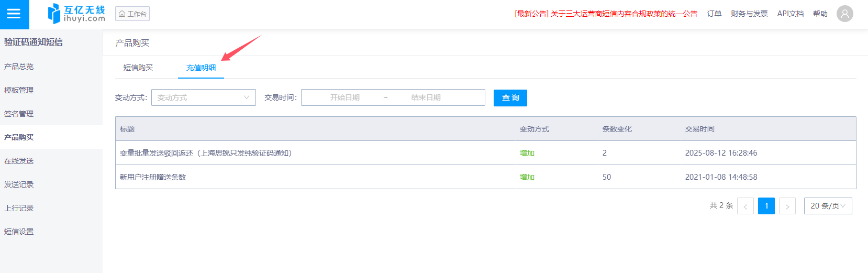This screenshot has width=868, height=273.
Task: Click the 查询 button
Action: (510, 98)
